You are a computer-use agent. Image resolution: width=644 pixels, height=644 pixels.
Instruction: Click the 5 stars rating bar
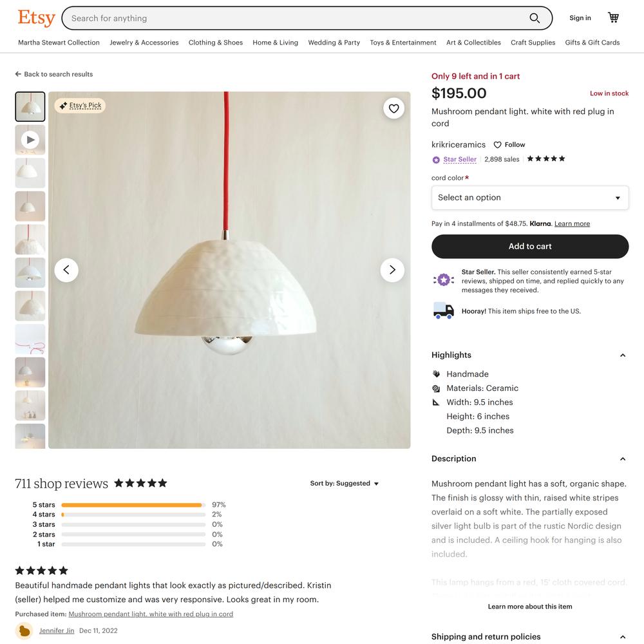pyautogui.click(x=133, y=505)
